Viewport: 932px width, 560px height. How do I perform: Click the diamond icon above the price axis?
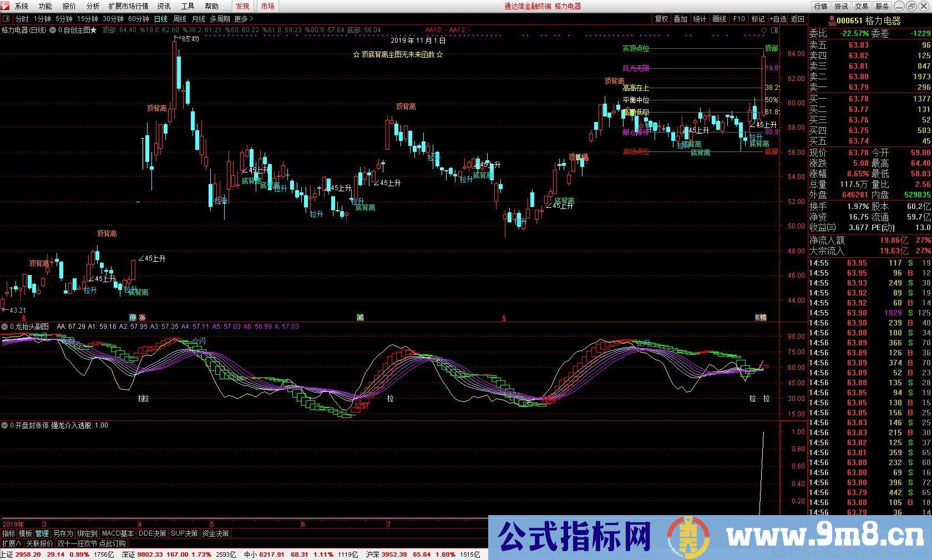pyautogui.click(x=764, y=30)
